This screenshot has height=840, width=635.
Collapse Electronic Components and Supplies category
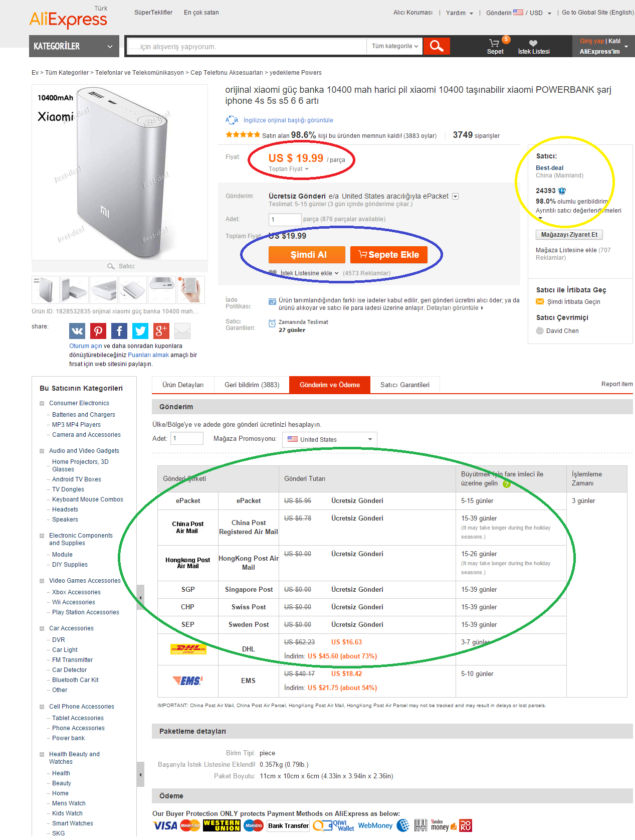click(x=42, y=536)
